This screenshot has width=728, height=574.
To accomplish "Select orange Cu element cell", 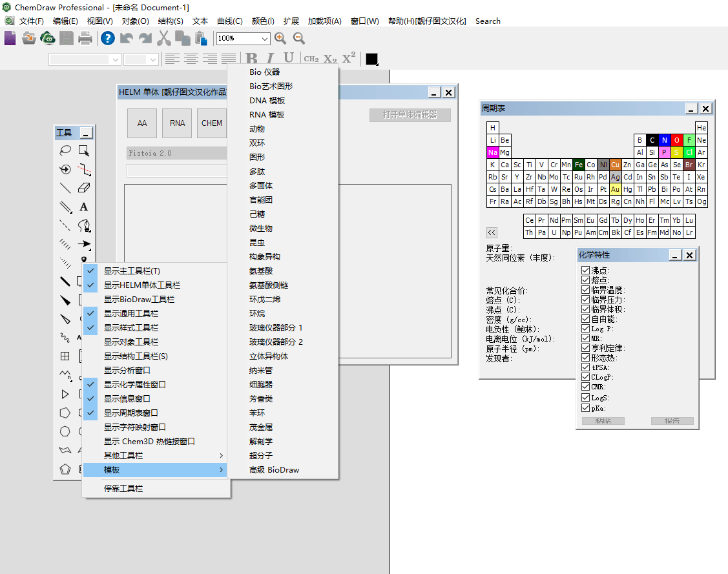I will [615, 165].
